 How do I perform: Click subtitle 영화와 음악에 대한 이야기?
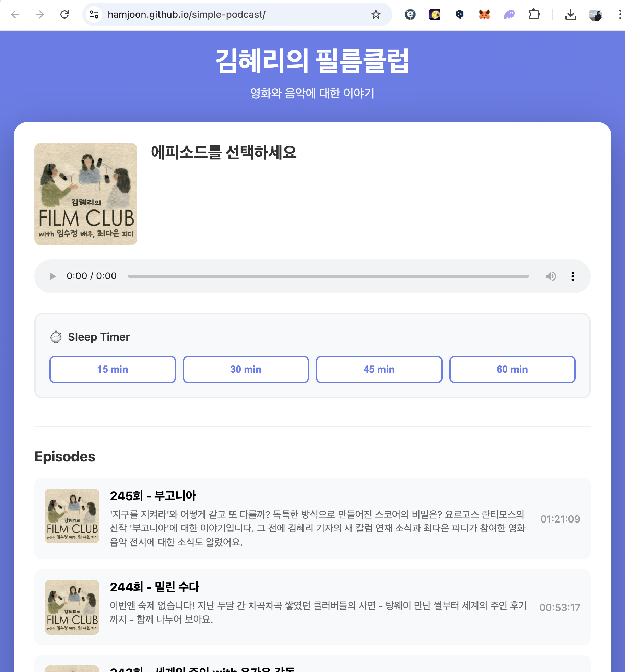(x=312, y=93)
